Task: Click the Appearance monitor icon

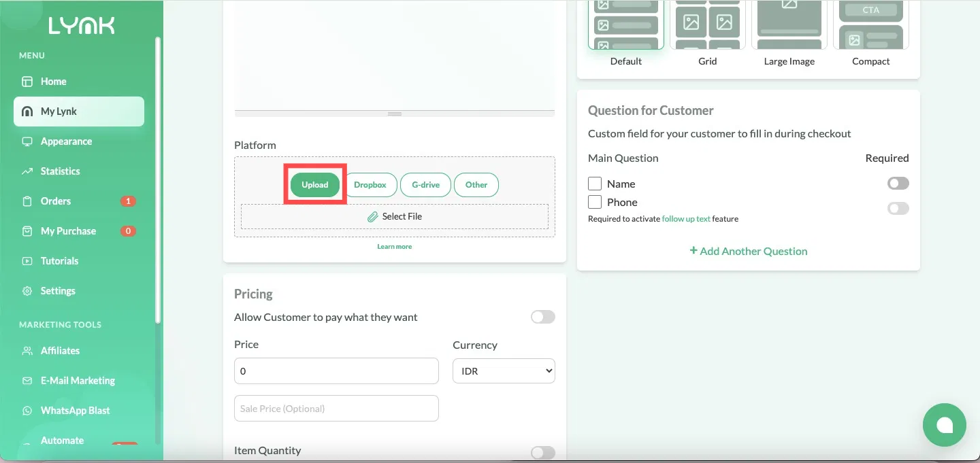Action: (27, 141)
